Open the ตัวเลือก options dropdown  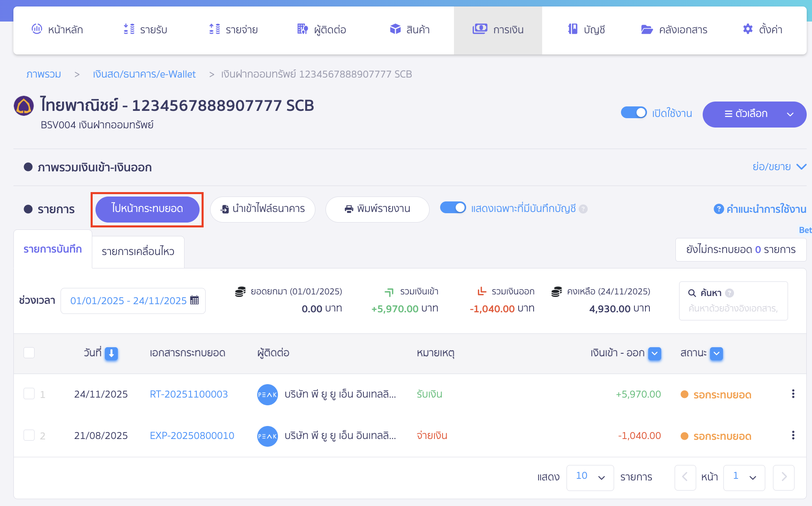click(754, 114)
